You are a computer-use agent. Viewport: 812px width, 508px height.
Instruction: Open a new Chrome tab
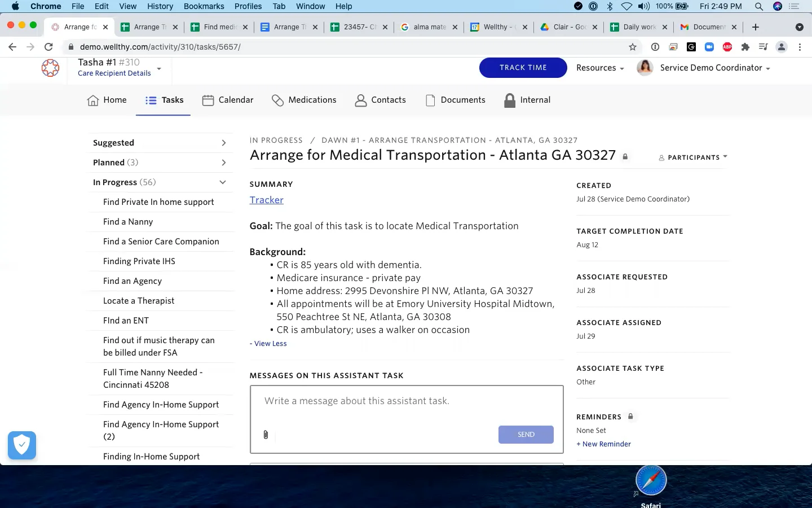(756, 27)
